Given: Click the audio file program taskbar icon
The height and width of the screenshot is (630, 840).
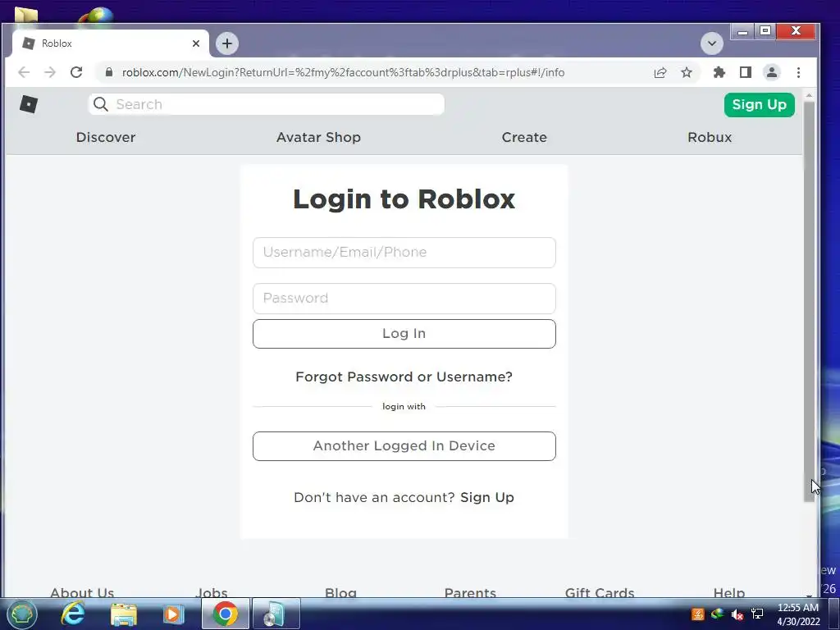Looking at the screenshot, I should [276, 614].
